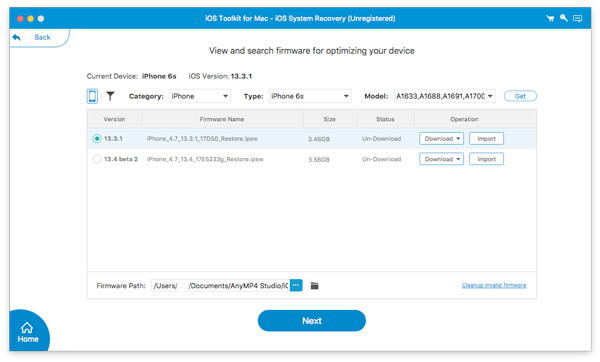
Task: Click Un-Download status for 13.3.1 row
Action: [382, 139]
